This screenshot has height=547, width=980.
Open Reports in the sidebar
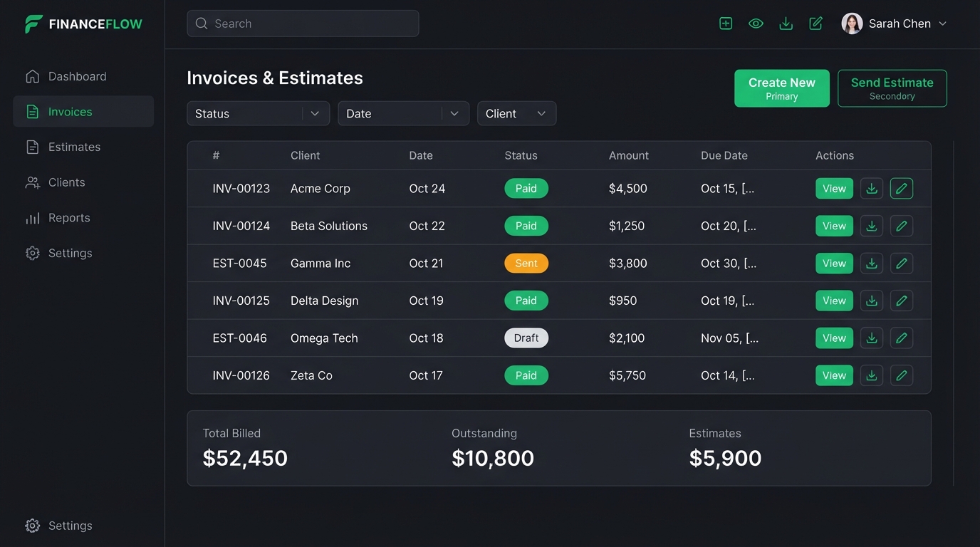(83, 218)
